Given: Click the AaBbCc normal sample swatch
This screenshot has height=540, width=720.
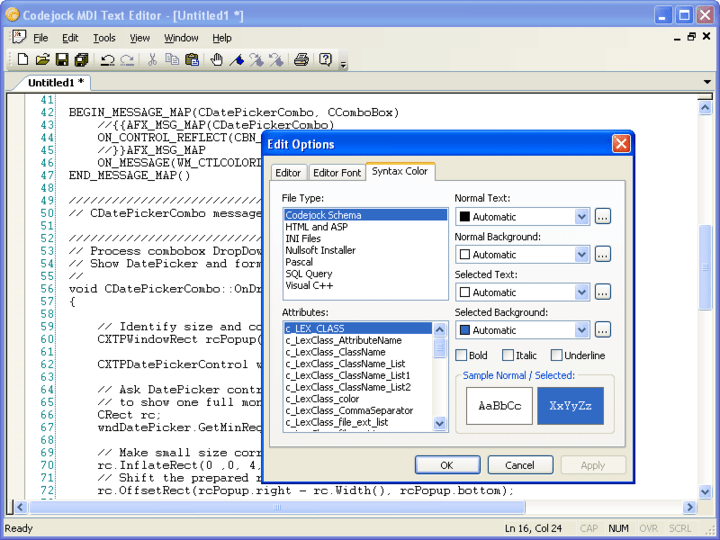Looking at the screenshot, I should pos(499,406).
